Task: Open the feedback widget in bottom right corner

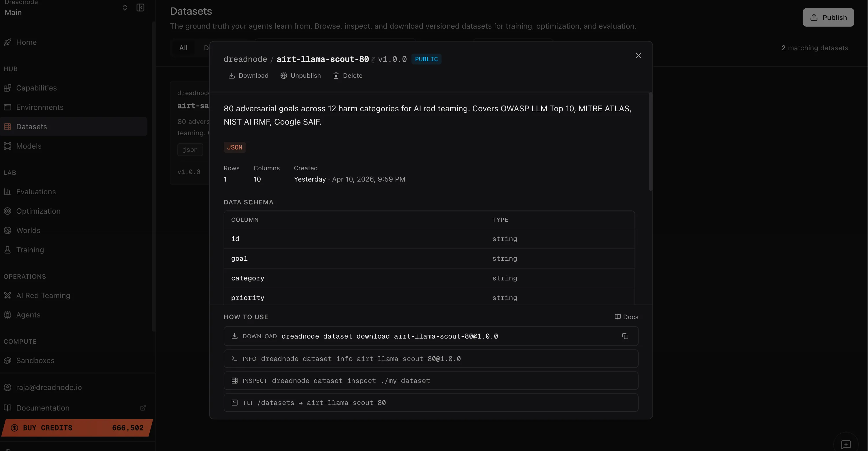Action: (x=846, y=444)
